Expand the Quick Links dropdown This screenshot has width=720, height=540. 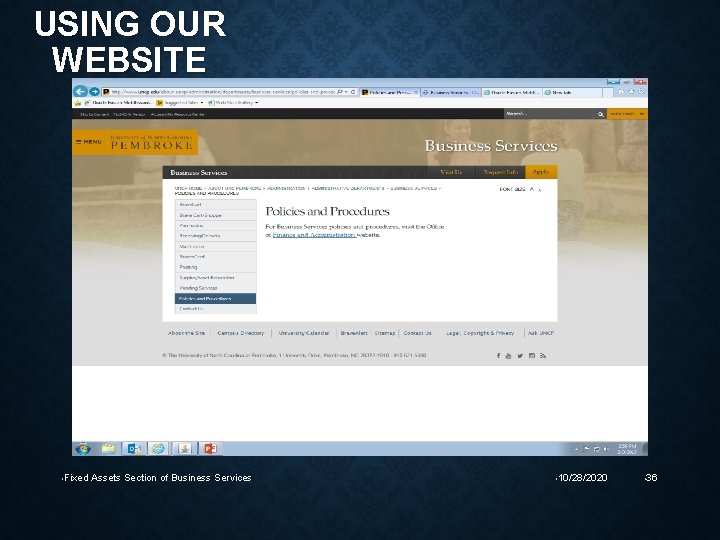[627, 114]
